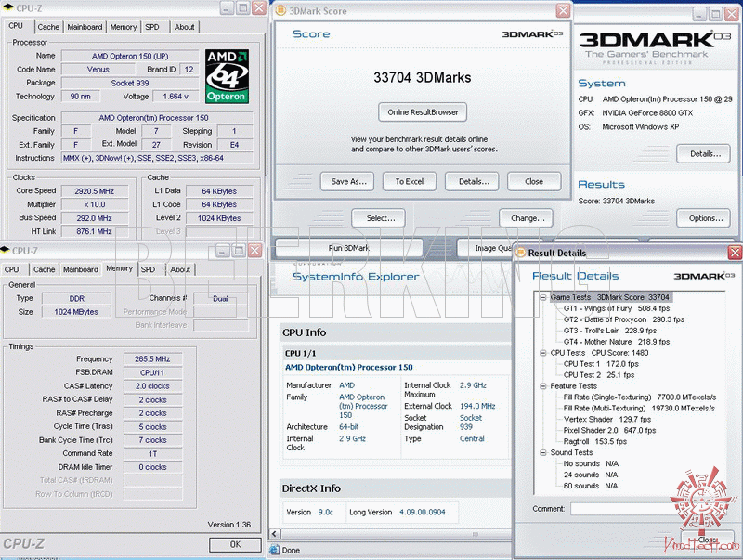Open Options... in the Results section
The height and width of the screenshot is (560, 743).
(x=705, y=218)
